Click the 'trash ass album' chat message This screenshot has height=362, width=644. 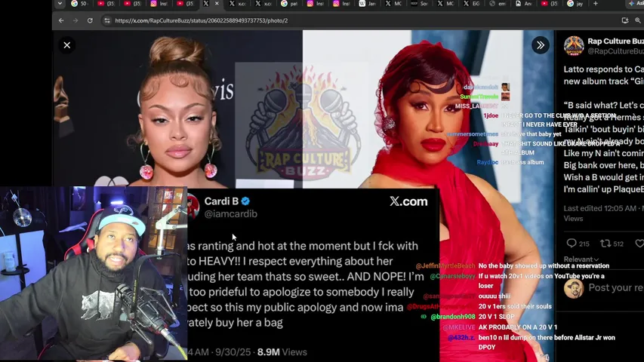pyautogui.click(x=522, y=163)
